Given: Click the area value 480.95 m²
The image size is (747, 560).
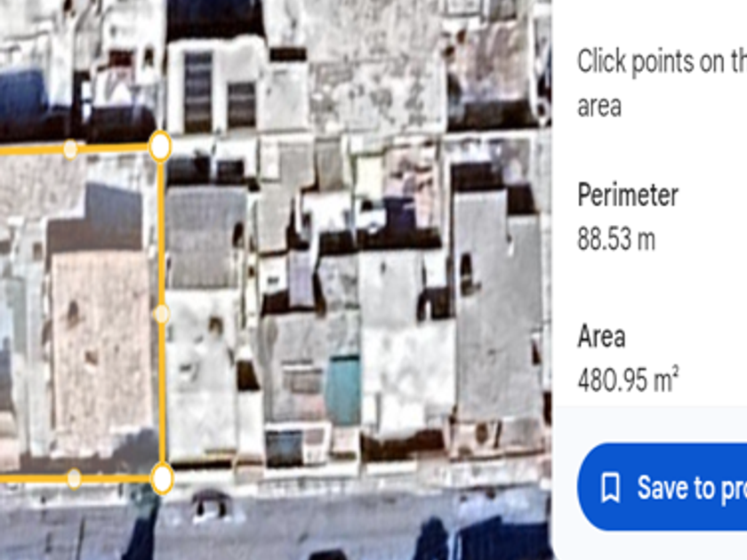Looking at the screenshot, I should pyautogui.click(x=628, y=379).
